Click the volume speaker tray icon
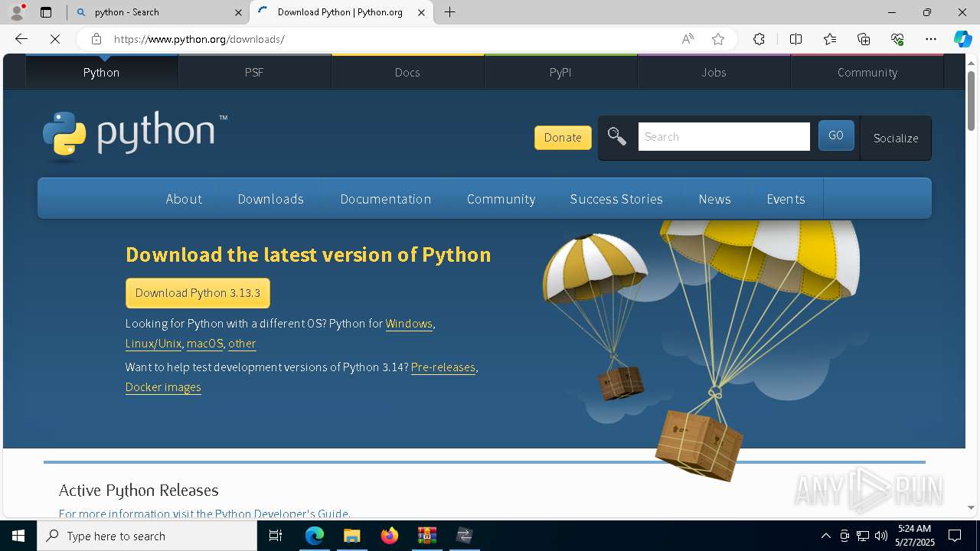The height and width of the screenshot is (551, 980). coord(881,536)
